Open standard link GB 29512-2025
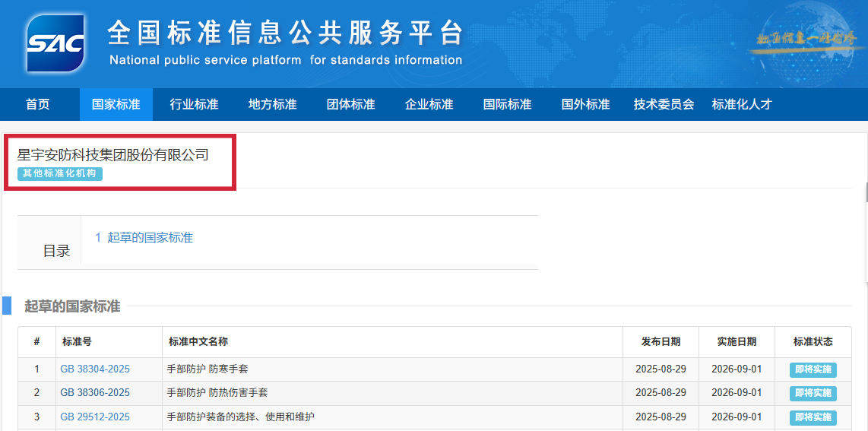Viewport: 868px width, 431px height. 95,417
